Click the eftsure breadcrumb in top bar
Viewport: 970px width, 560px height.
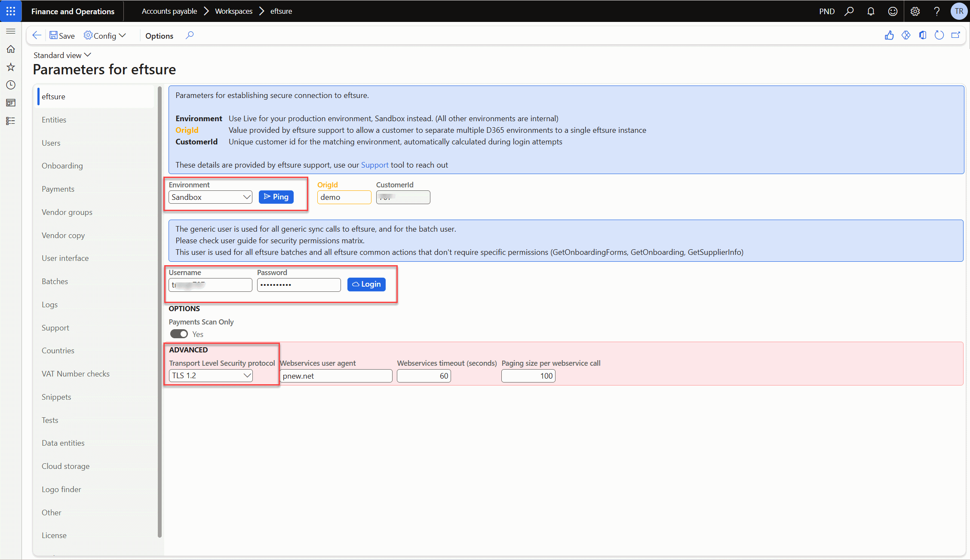281,11
